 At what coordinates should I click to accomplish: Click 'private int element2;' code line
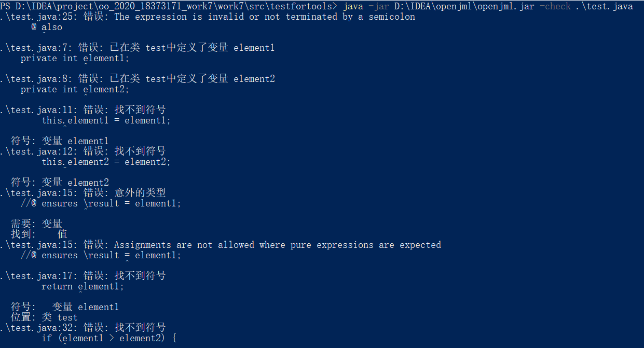pyautogui.click(x=75, y=89)
